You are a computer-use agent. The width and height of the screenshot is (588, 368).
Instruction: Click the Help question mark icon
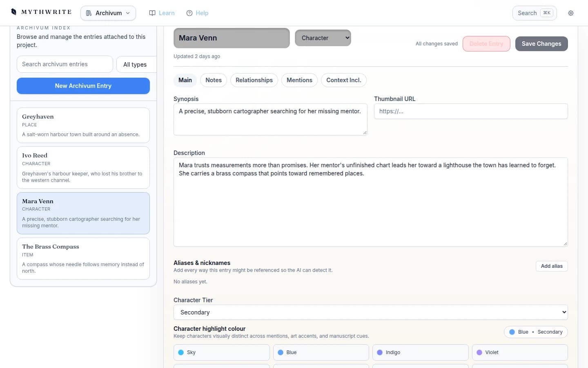tap(189, 13)
